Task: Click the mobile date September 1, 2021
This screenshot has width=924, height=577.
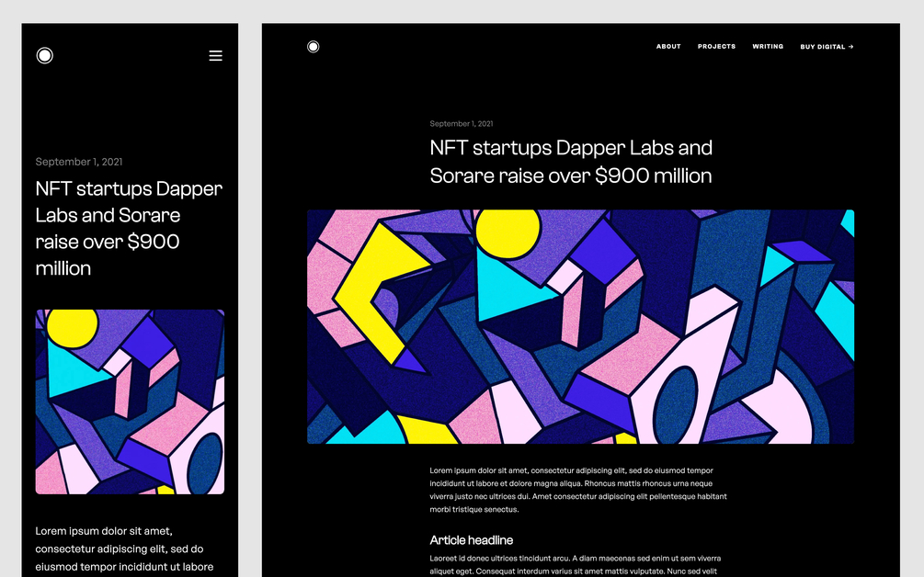Action: (79, 162)
